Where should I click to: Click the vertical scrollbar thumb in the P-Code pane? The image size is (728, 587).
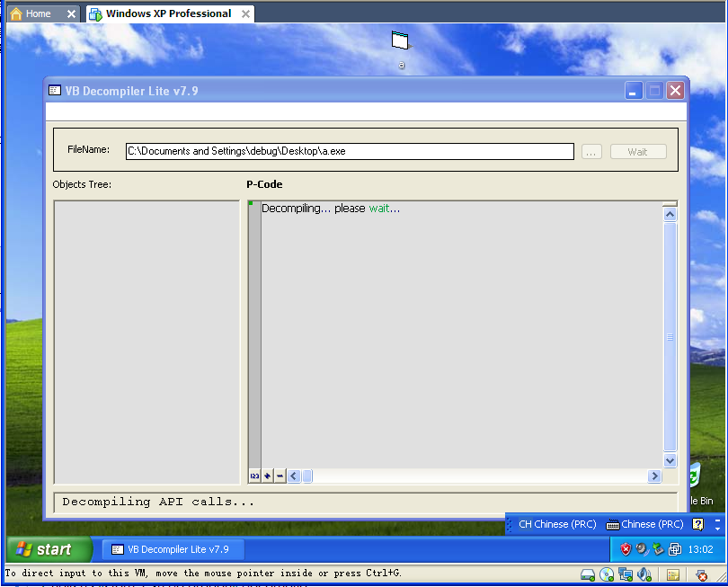point(670,337)
